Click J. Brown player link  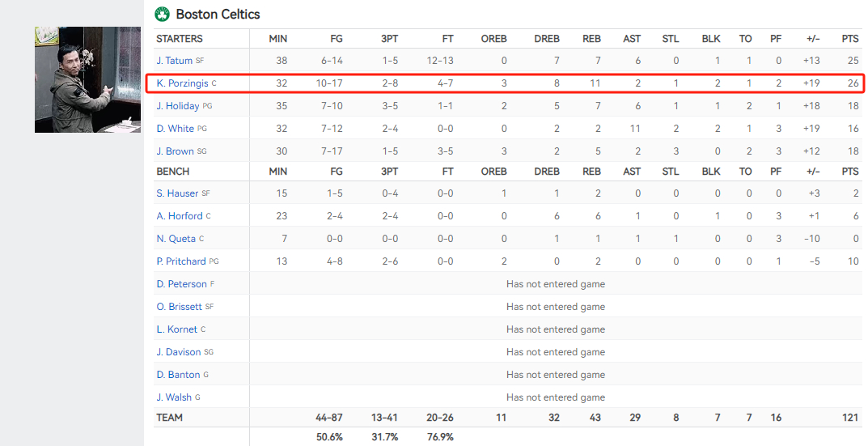click(x=175, y=151)
